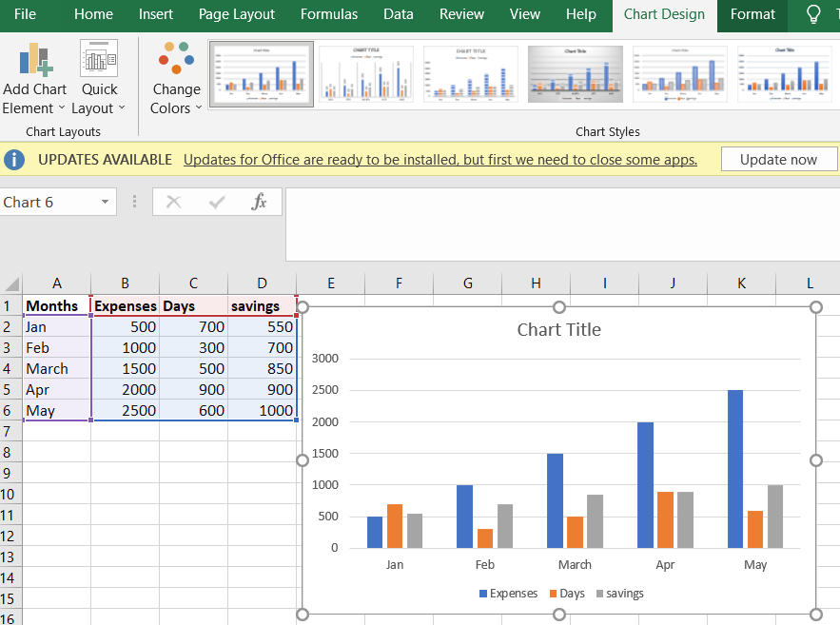Click the Updates for Office link text
This screenshot has width=840, height=625.
pyautogui.click(x=440, y=160)
